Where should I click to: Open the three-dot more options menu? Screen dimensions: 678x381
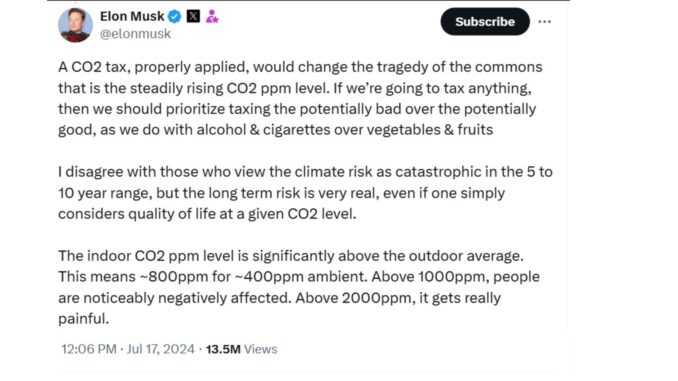point(544,22)
